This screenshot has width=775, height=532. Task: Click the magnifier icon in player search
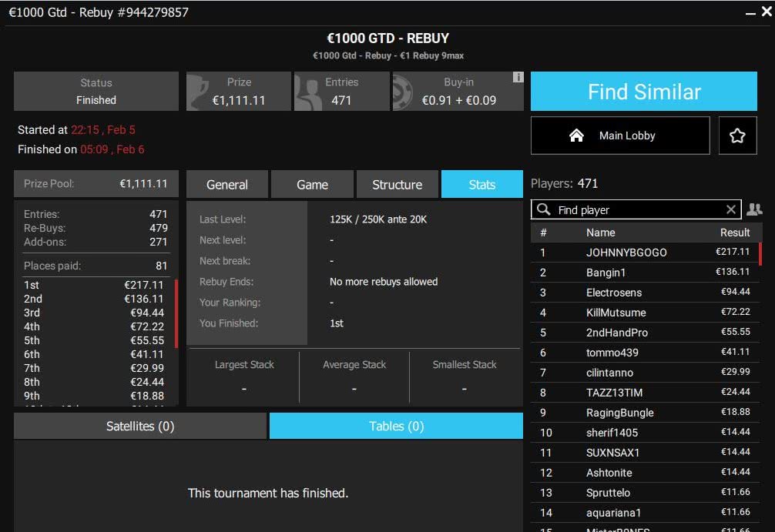click(x=544, y=209)
